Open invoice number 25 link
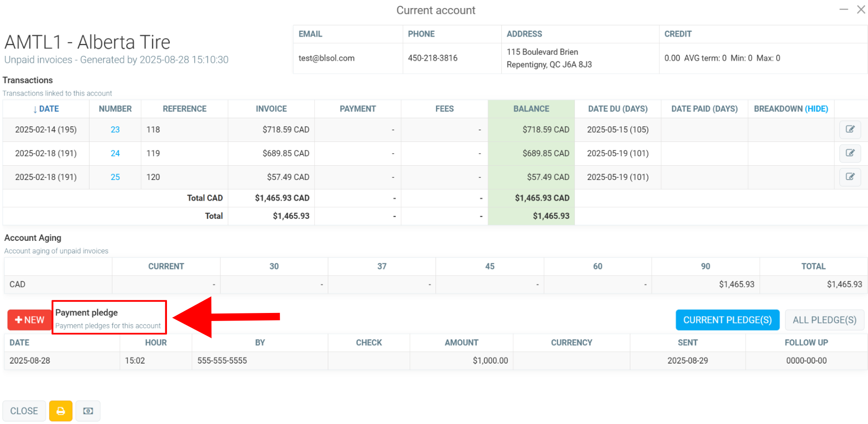 click(x=115, y=177)
